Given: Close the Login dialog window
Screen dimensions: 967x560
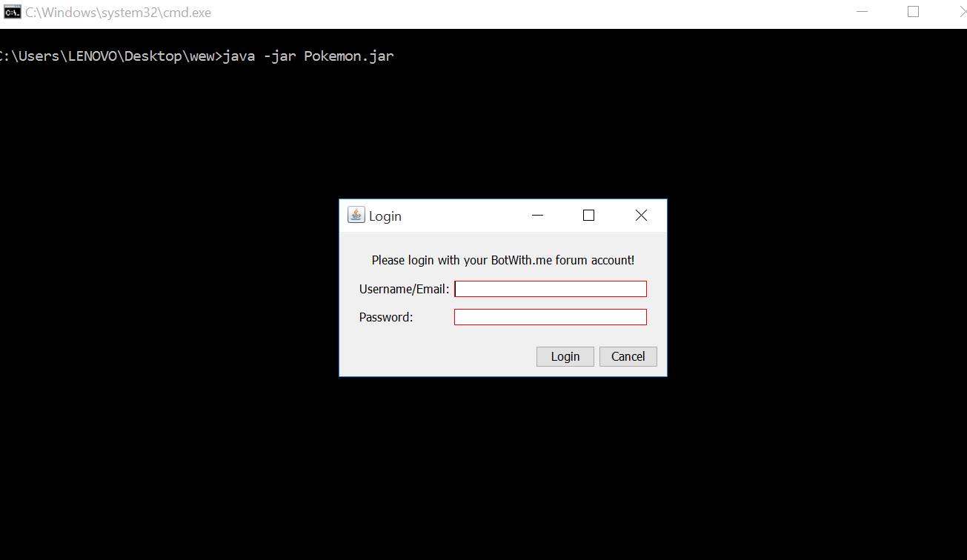Looking at the screenshot, I should point(641,216).
